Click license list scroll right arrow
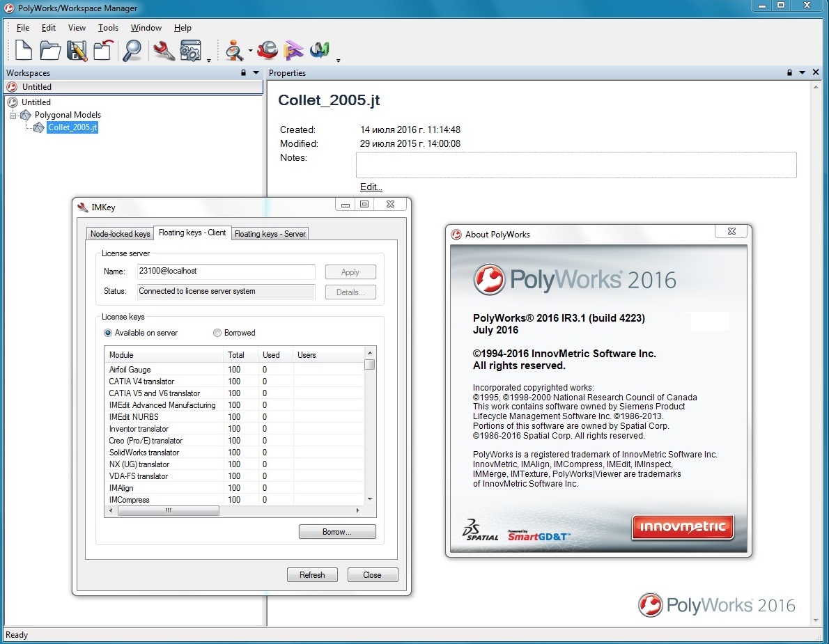 (358, 511)
